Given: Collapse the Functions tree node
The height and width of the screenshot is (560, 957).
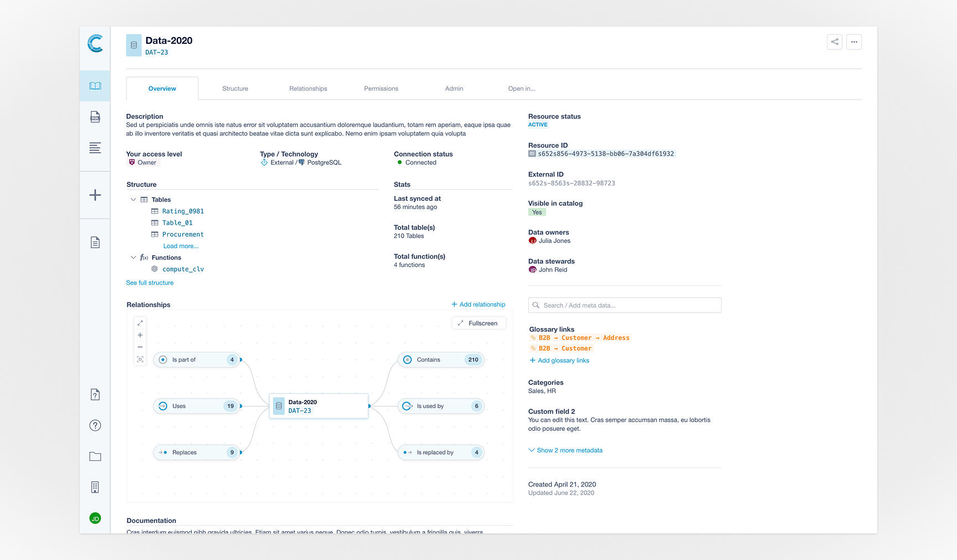Looking at the screenshot, I should [x=133, y=258].
